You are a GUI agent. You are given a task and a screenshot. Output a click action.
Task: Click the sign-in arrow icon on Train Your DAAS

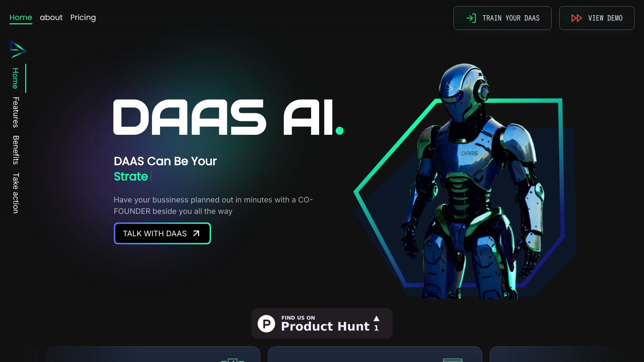pos(471,18)
